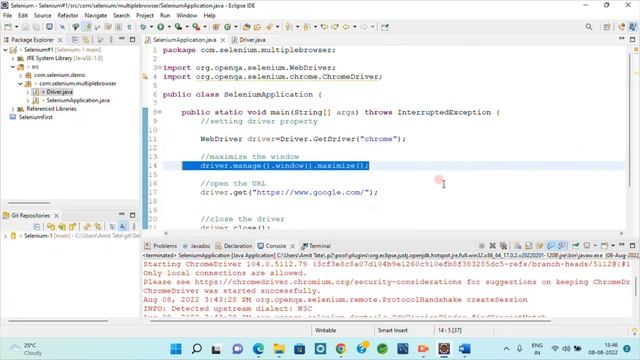Click Collapse All in Git Repositories toolbar
The height and width of the screenshot is (360, 640).
[37, 227]
